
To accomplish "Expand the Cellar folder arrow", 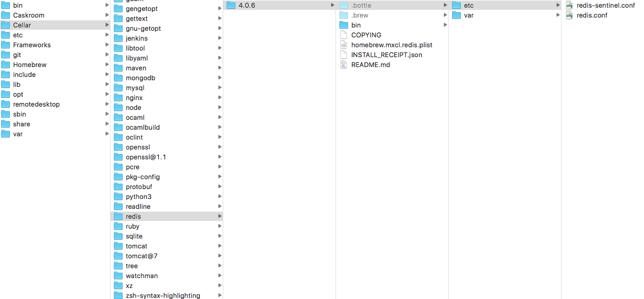I will click(x=107, y=25).
